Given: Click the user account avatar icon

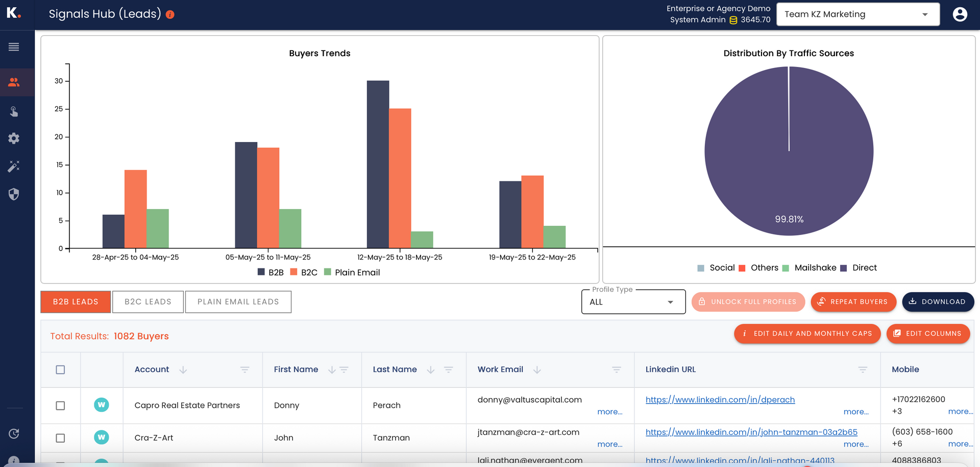Looking at the screenshot, I should pos(960,14).
